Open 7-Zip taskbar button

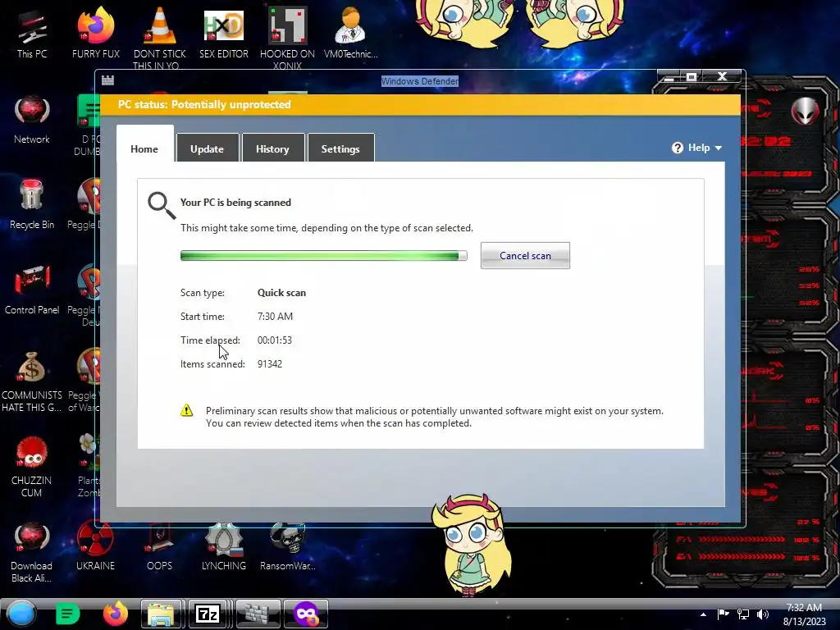[208, 614]
